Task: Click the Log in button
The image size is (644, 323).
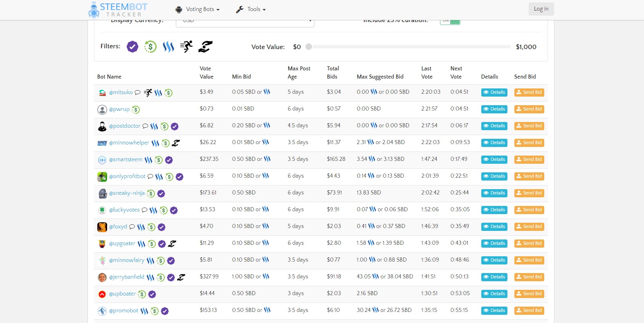Action: [x=541, y=9]
